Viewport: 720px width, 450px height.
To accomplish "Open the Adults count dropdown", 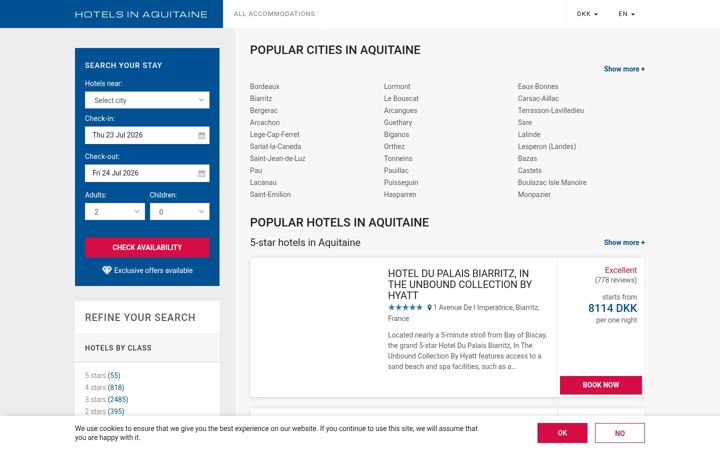I will coord(115,212).
